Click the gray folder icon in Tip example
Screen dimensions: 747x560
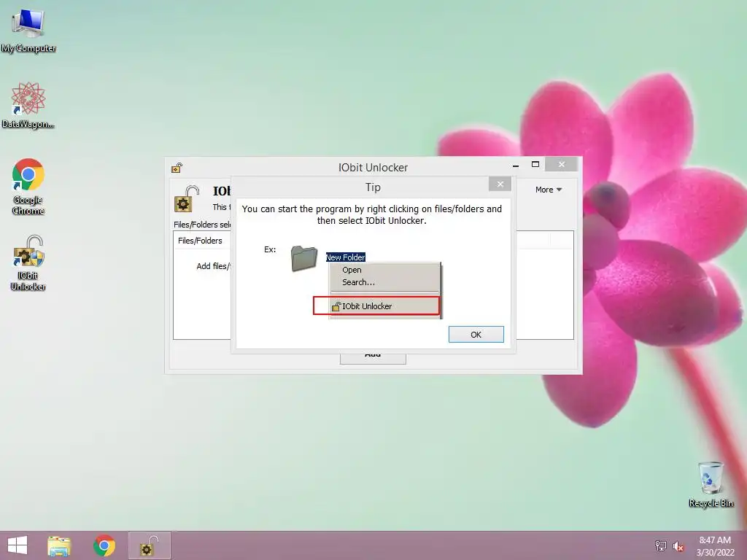(304, 259)
